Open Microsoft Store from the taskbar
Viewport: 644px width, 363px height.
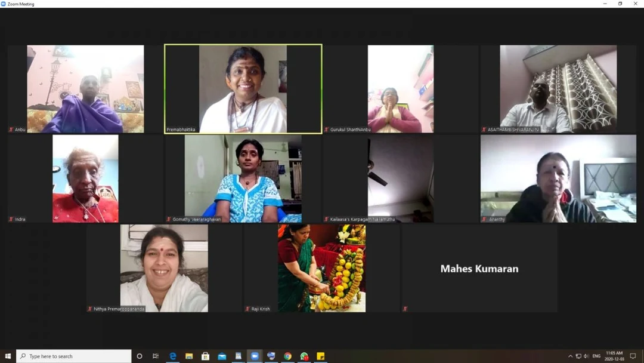click(205, 356)
